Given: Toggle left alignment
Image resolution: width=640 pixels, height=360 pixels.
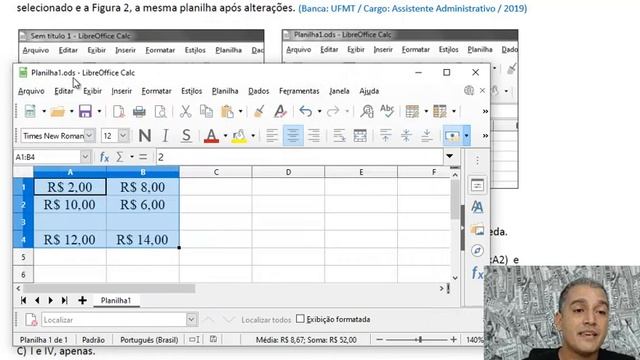Looking at the screenshot, I should click(272, 136).
